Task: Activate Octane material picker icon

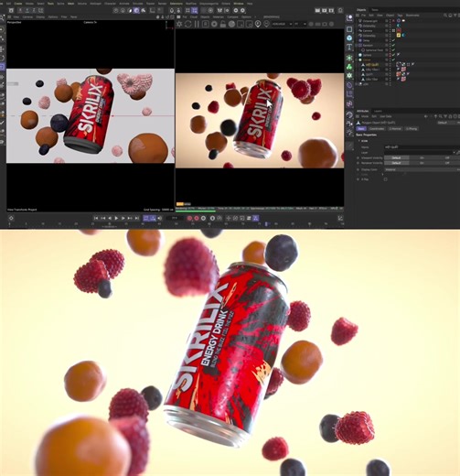Action: pyautogui.click(x=266, y=24)
